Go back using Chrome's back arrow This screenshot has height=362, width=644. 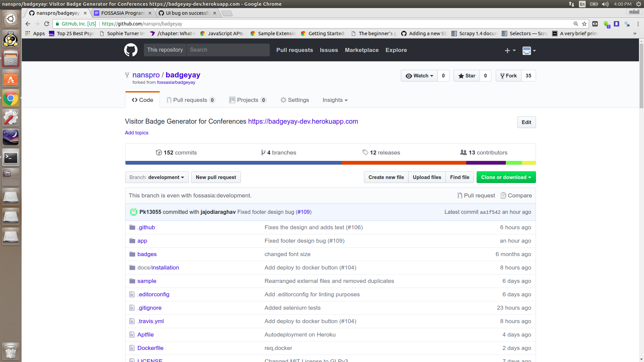click(x=28, y=24)
